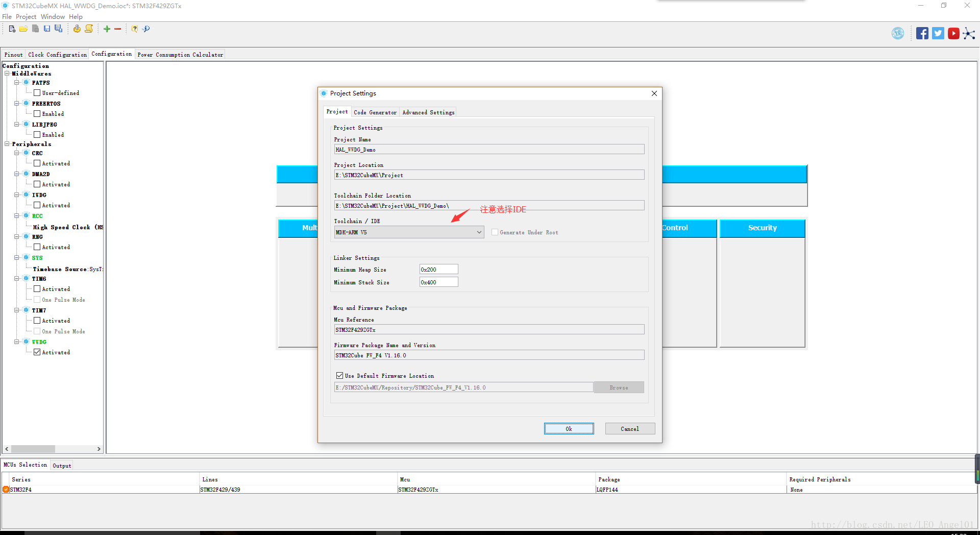The image size is (980, 535).
Task: Click the Generate Report scroll icon
Action: (89, 29)
